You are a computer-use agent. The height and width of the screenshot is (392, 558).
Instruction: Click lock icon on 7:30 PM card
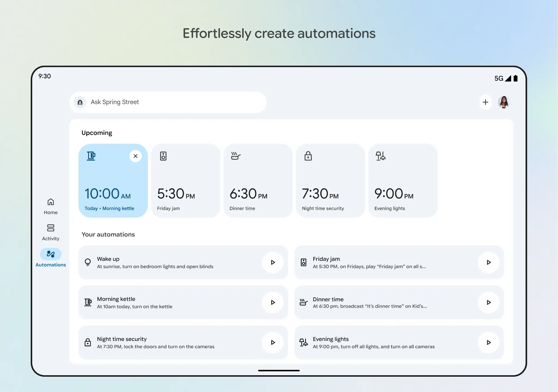(308, 156)
